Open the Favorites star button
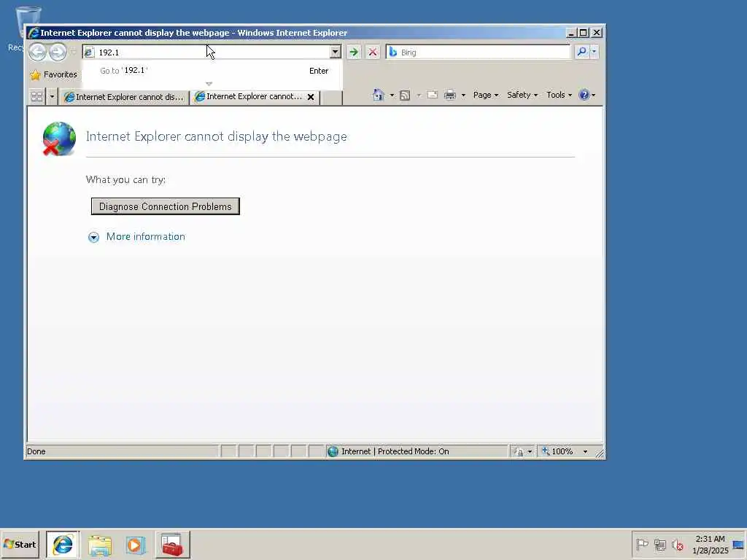Image resolution: width=747 pixels, height=560 pixels. click(x=53, y=75)
